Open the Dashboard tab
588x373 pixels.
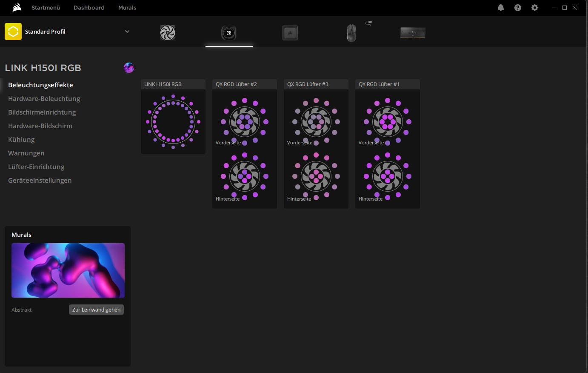89,8
